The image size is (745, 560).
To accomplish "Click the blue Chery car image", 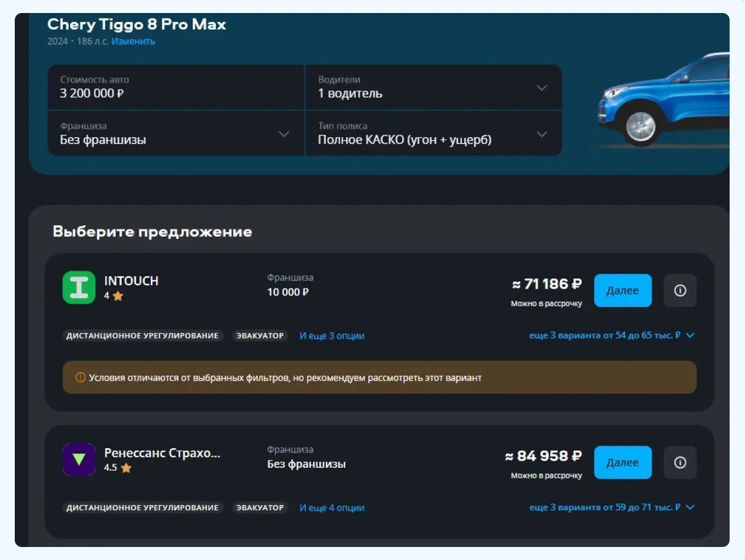I will click(x=663, y=101).
